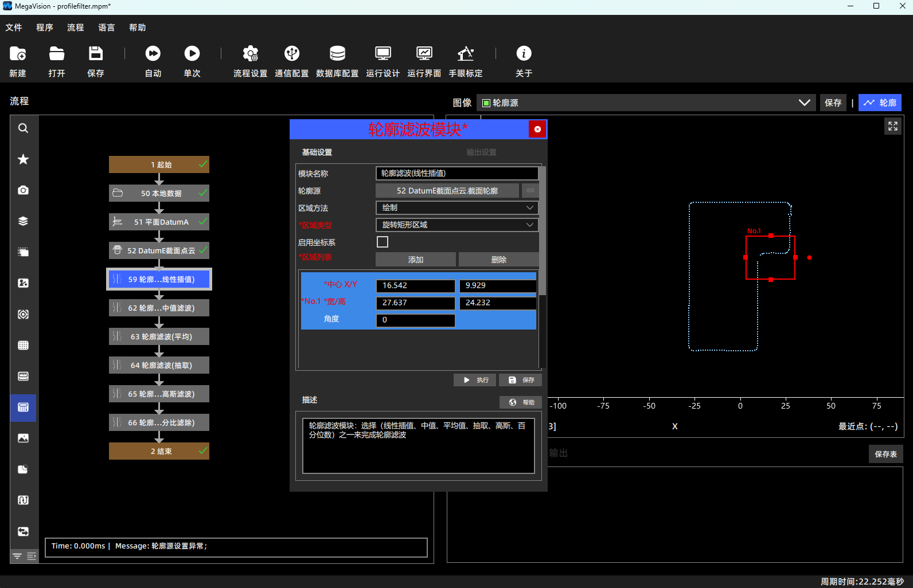Click the link icon beside 轮廓源 field
Image resolution: width=913 pixels, height=588 pixels.
pos(530,190)
